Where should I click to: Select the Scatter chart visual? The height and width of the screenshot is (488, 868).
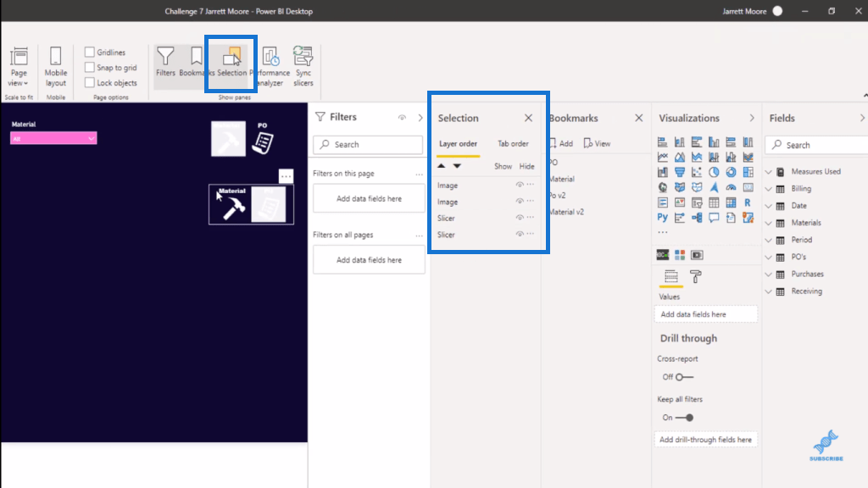click(x=697, y=172)
